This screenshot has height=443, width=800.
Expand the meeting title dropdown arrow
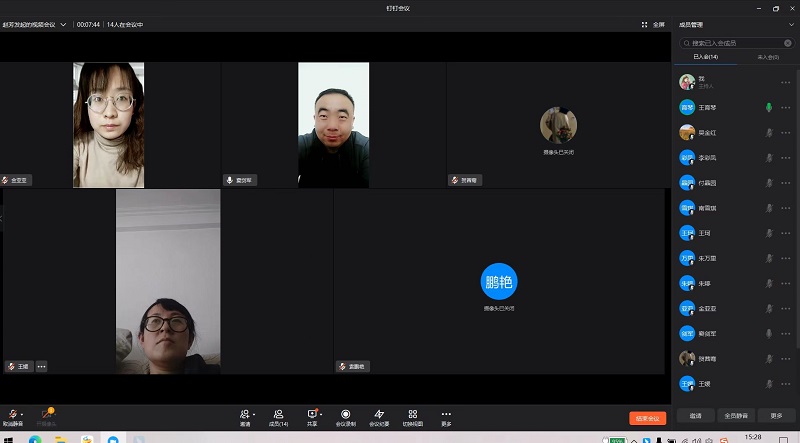64,24
